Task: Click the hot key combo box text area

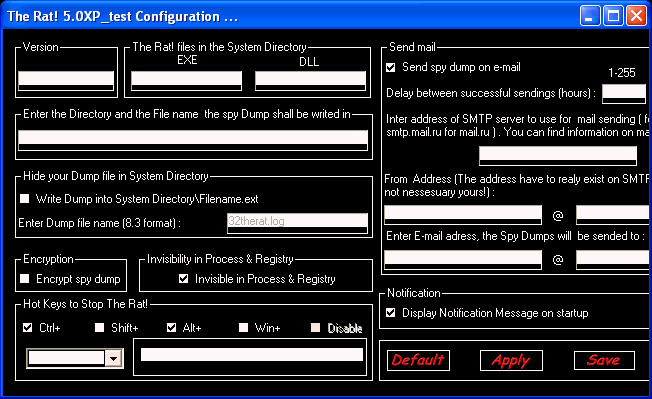Action: click(66, 358)
